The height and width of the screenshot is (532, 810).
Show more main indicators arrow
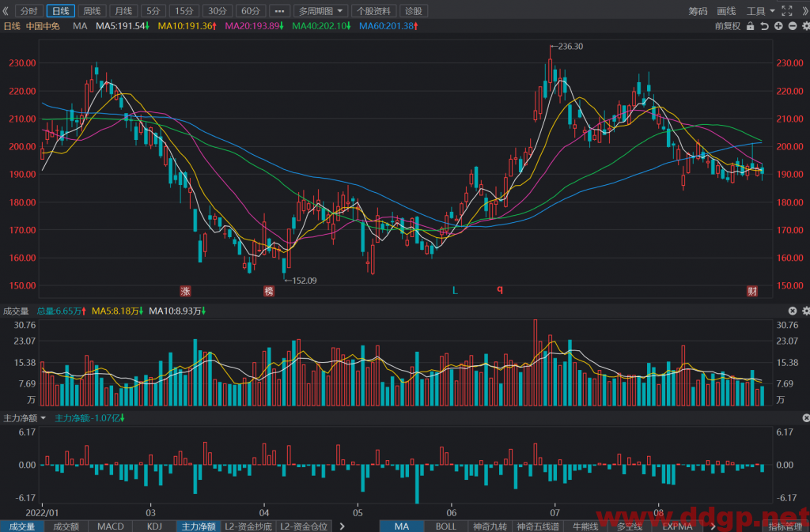tap(713, 526)
